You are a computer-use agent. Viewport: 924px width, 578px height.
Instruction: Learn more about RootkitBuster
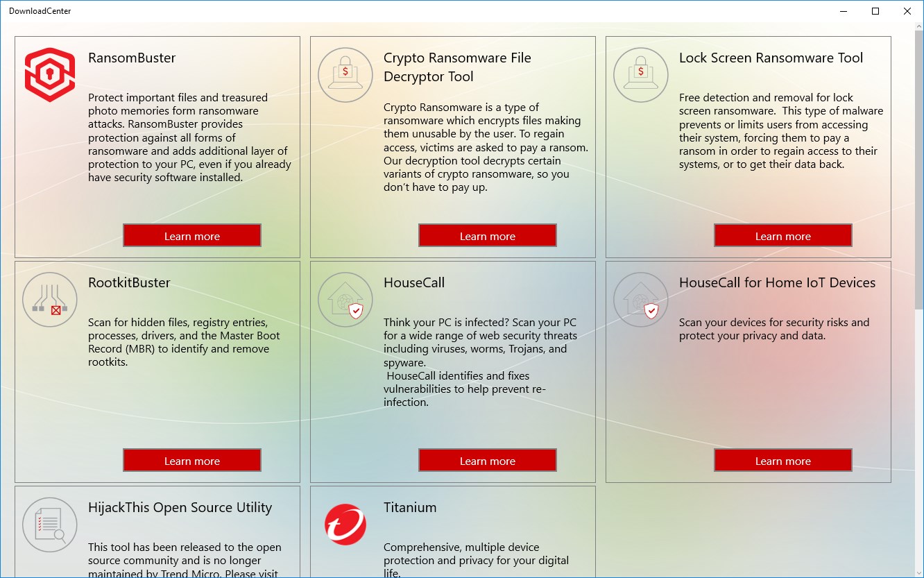[x=192, y=461]
